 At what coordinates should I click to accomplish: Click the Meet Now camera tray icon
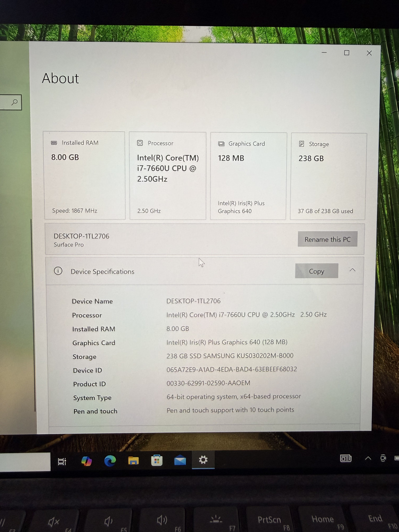click(x=383, y=458)
